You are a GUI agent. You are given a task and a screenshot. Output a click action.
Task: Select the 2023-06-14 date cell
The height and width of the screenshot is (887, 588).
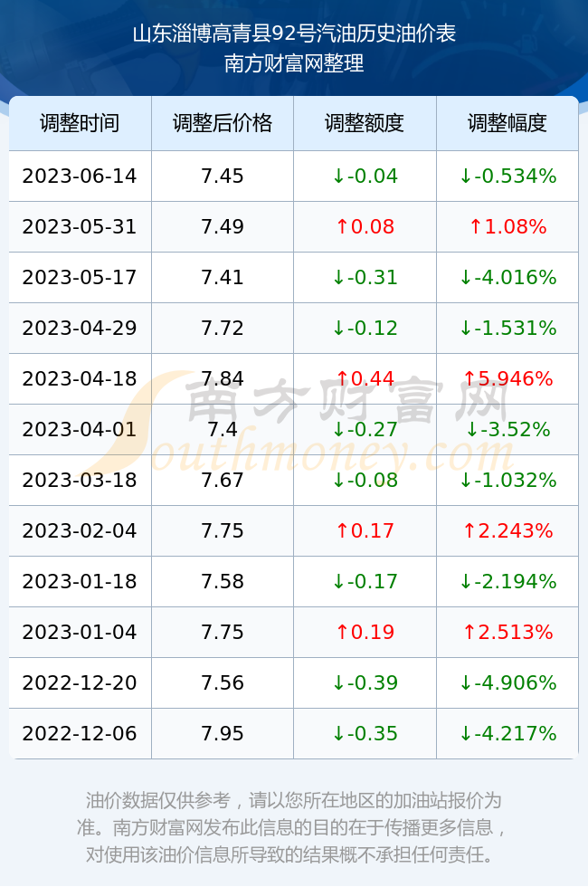click(80, 176)
